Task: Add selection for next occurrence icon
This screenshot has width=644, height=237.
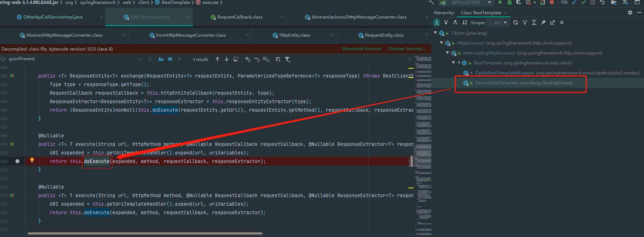Action: pyautogui.click(x=248, y=59)
